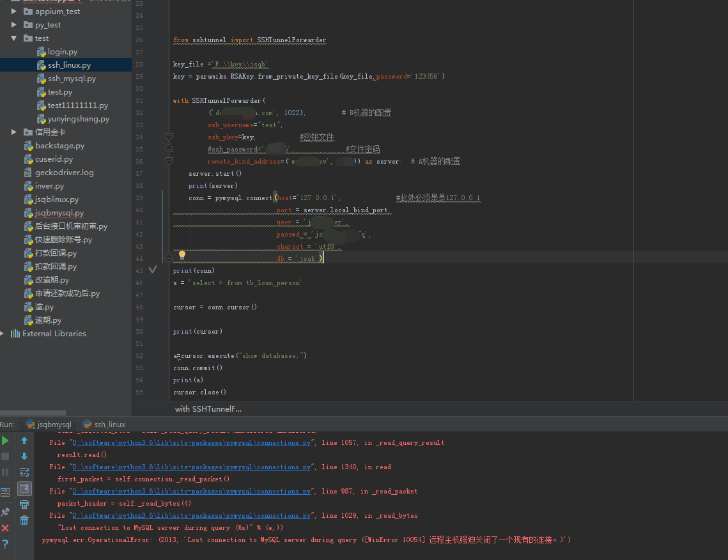This screenshot has width=728, height=560.
Task: Toggle scroll-to-end in Run console
Action: (x=24, y=488)
